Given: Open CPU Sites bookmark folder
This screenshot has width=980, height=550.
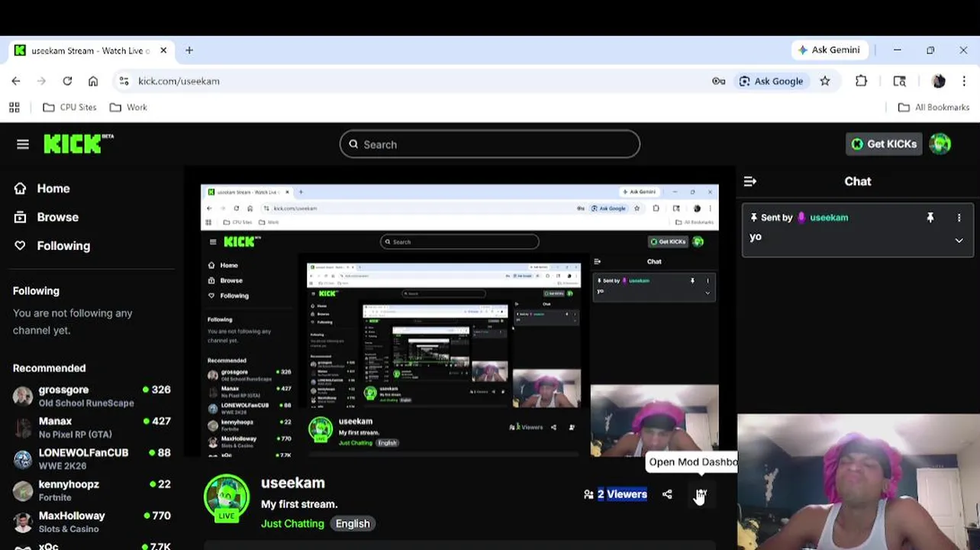Looking at the screenshot, I should (69, 108).
